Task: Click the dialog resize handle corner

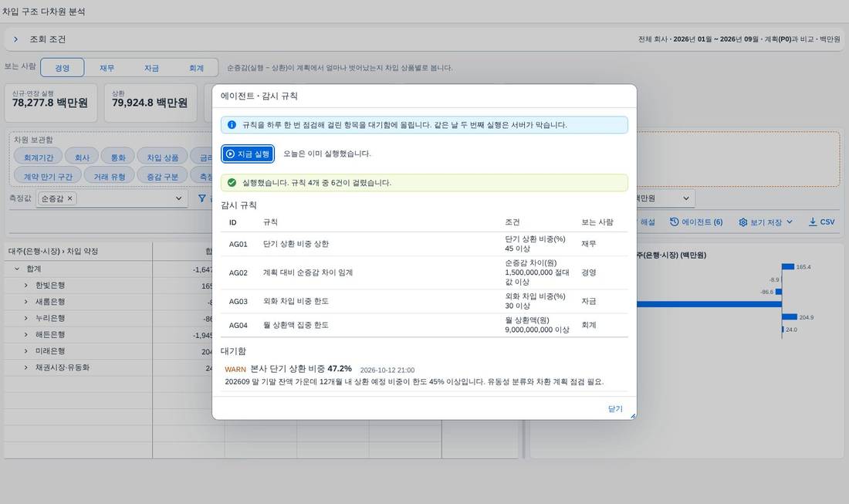Action: pyautogui.click(x=633, y=416)
